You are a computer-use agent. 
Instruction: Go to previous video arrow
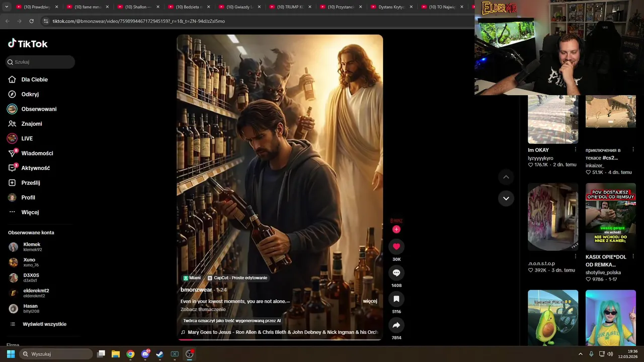(506, 177)
